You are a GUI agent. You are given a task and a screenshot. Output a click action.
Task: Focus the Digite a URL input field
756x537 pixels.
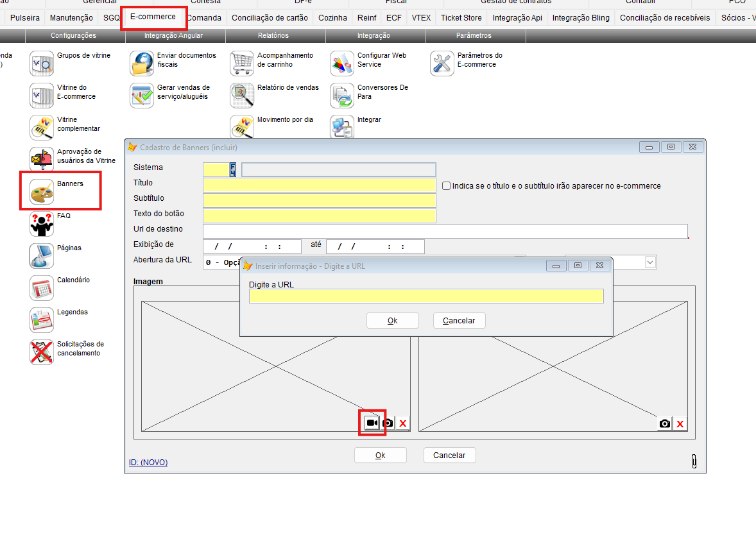426,296
